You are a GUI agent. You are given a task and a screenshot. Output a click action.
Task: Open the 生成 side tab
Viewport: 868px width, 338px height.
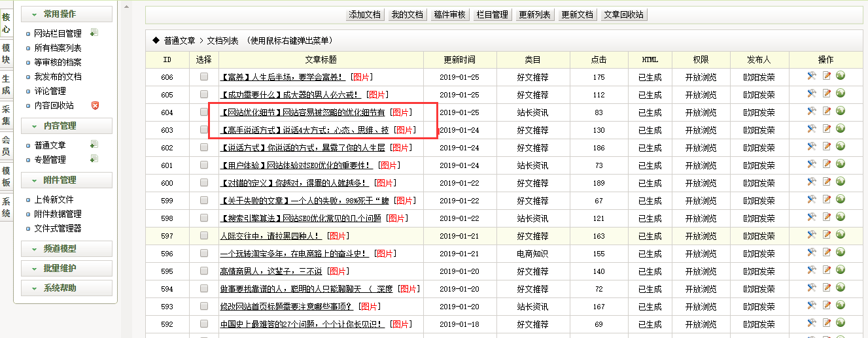point(6,84)
